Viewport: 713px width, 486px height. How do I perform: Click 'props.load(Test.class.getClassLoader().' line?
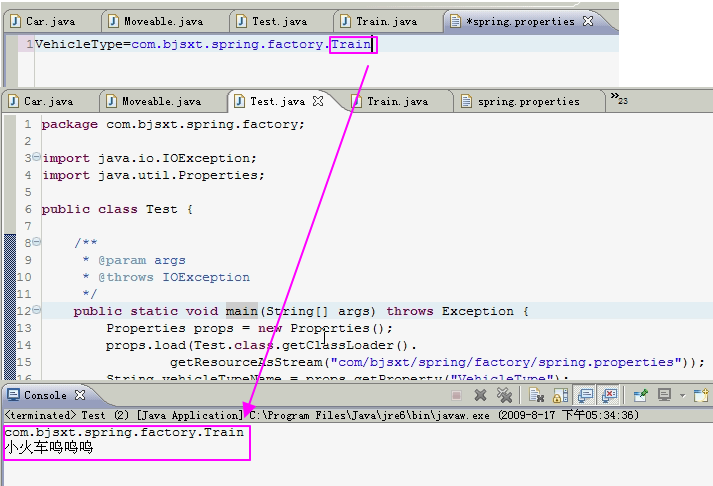pos(261,346)
